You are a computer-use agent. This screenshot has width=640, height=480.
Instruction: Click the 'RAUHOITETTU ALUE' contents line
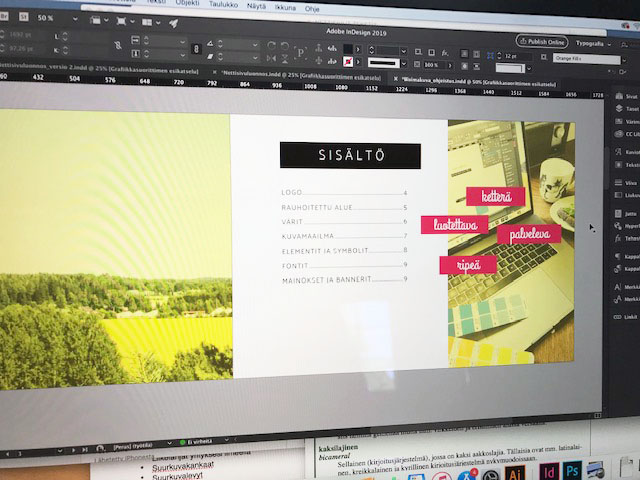344,207
